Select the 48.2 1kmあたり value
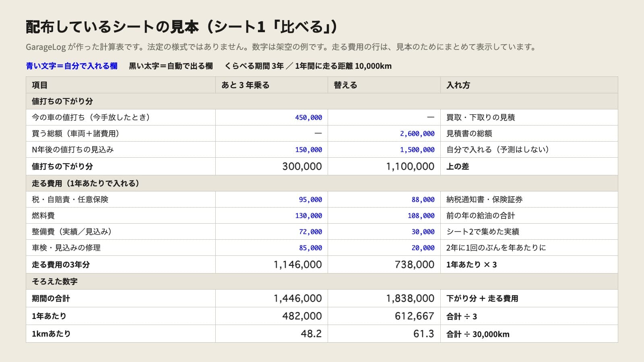 coord(311,334)
